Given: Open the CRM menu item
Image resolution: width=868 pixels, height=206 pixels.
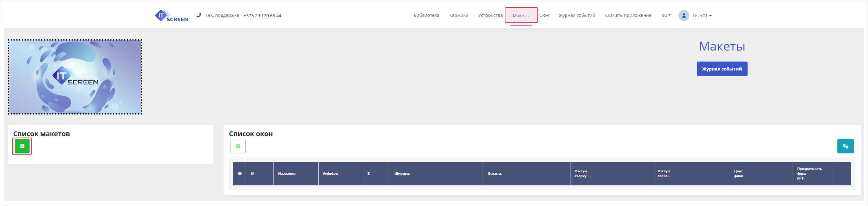Looking at the screenshot, I should (544, 15).
